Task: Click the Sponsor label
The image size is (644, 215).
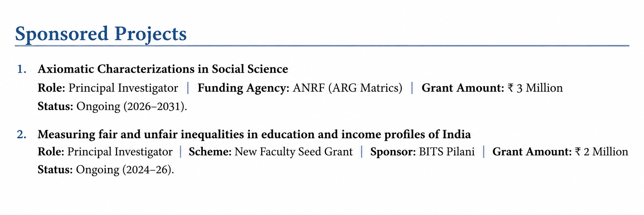Action: pyautogui.click(x=393, y=152)
